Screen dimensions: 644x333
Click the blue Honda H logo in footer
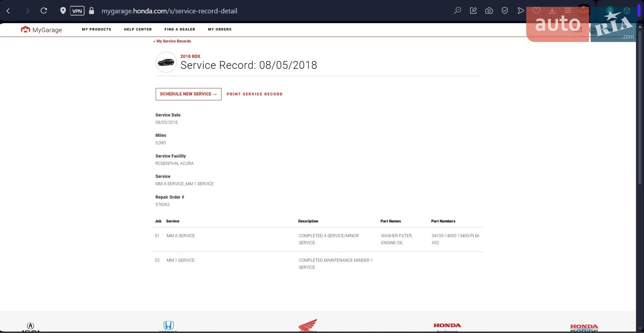click(168, 326)
